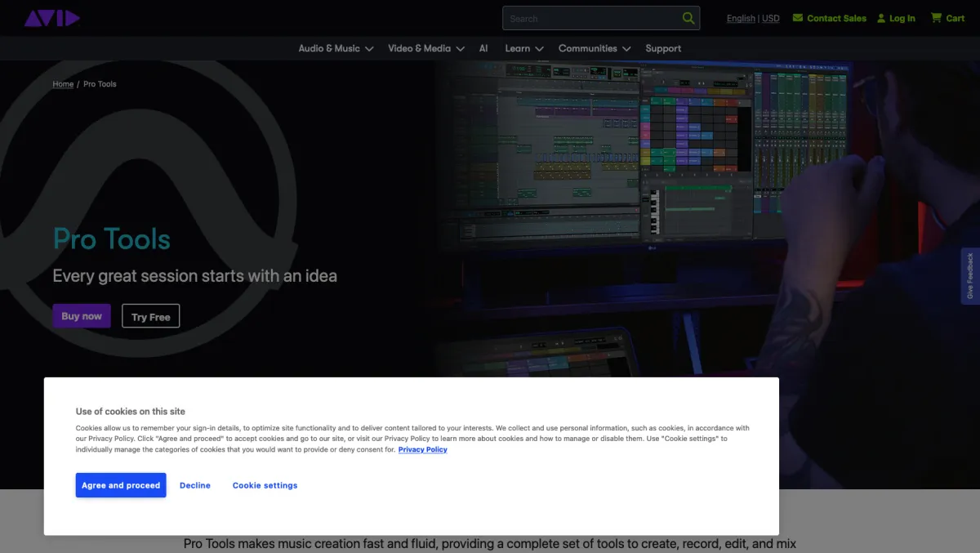Viewport: 980px width, 553px height.
Task: Open the English language selector
Action: click(x=741, y=18)
